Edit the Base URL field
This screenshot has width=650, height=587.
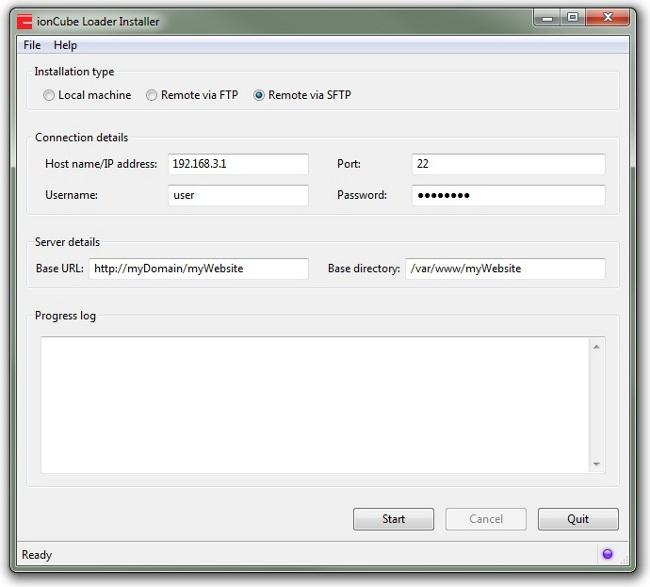point(198,269)
